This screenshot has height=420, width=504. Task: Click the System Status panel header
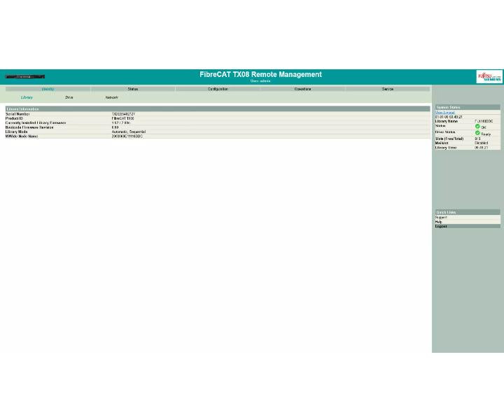pos(468,107)
